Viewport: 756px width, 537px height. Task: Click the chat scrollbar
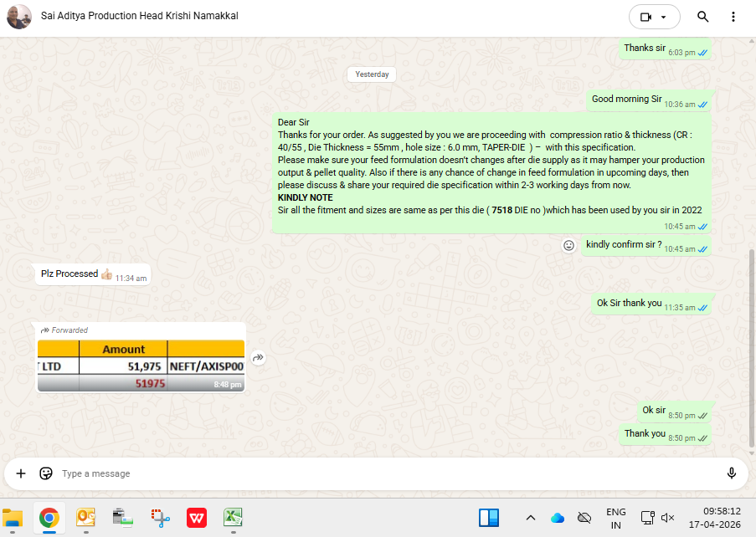point(751,335)
